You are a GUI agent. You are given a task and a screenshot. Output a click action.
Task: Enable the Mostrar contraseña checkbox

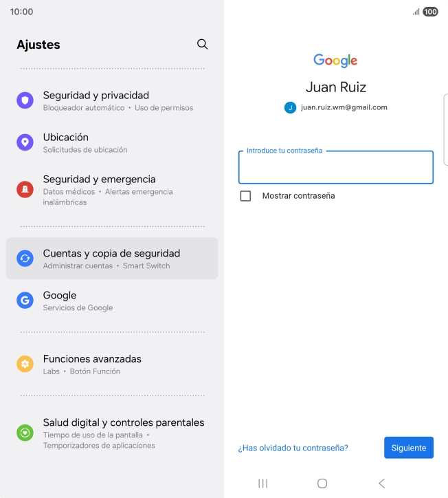(x=245, y=196)
